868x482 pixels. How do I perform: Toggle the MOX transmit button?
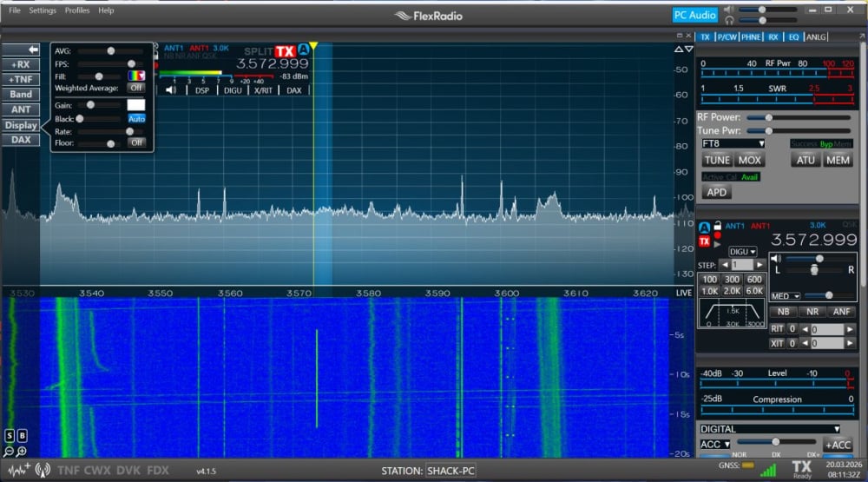click(750, 160)
